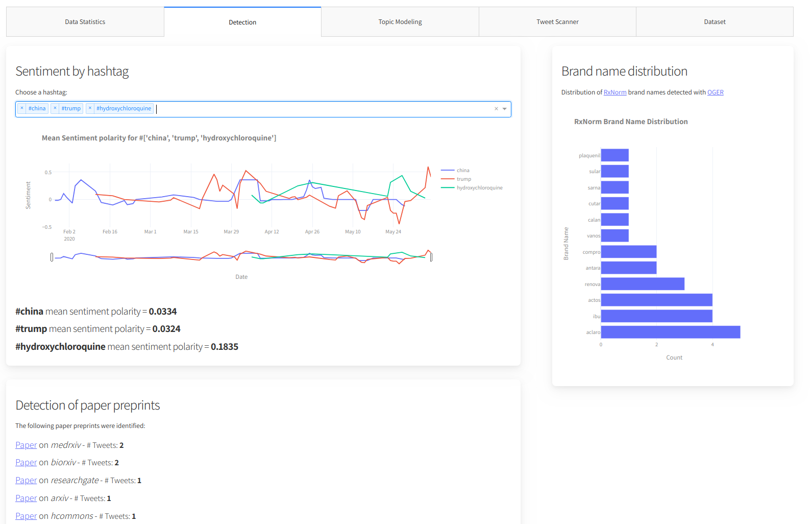812x524 pixels.
Task: Toggle hydroxychloroquine legend entry
Action: [x=479, y=188]
